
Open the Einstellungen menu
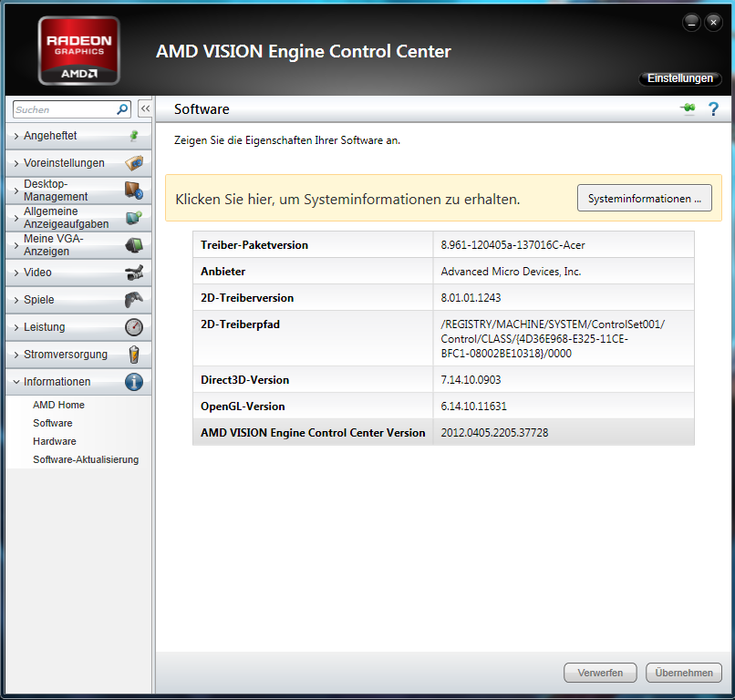click(x=680, y=78)
